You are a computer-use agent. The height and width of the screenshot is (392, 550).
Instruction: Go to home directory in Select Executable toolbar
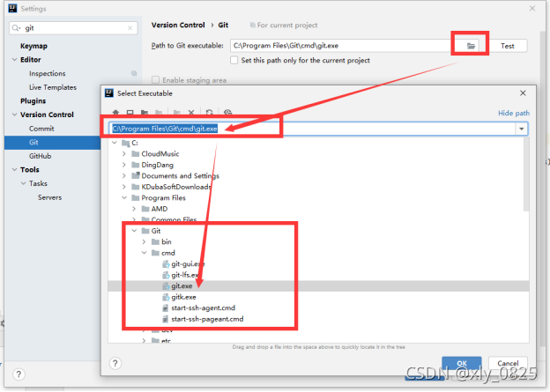[115, 113]
